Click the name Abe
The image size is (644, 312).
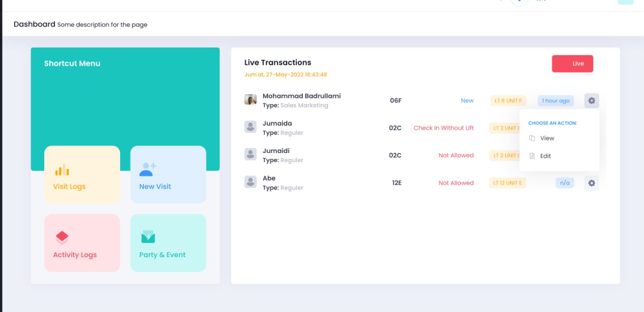269,178
